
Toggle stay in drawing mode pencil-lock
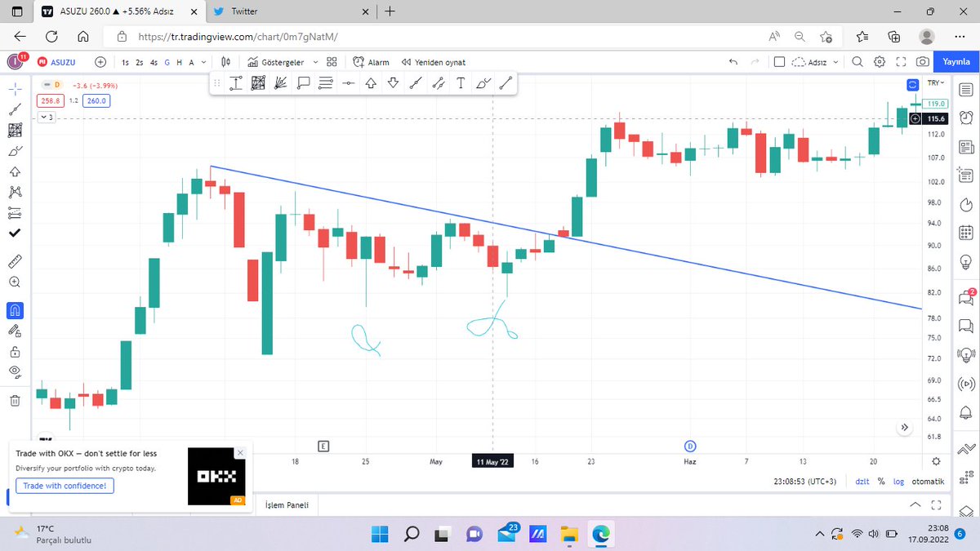[x=15, y=331]
